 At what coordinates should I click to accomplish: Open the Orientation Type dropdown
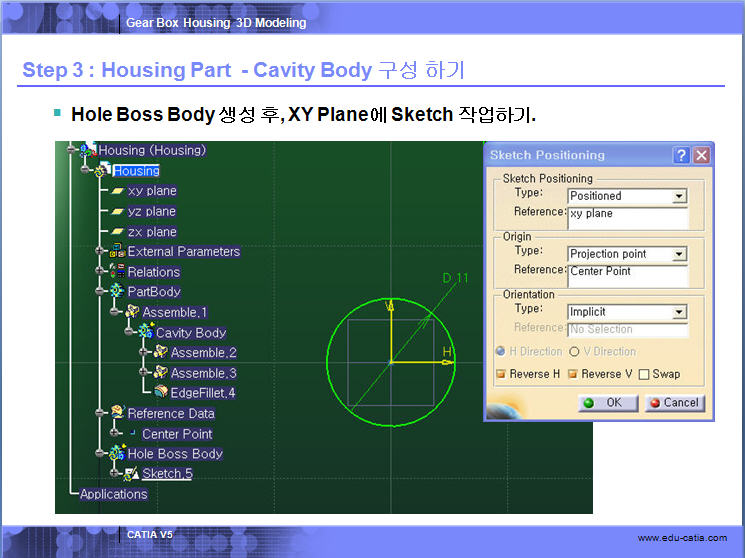[680, 312]
